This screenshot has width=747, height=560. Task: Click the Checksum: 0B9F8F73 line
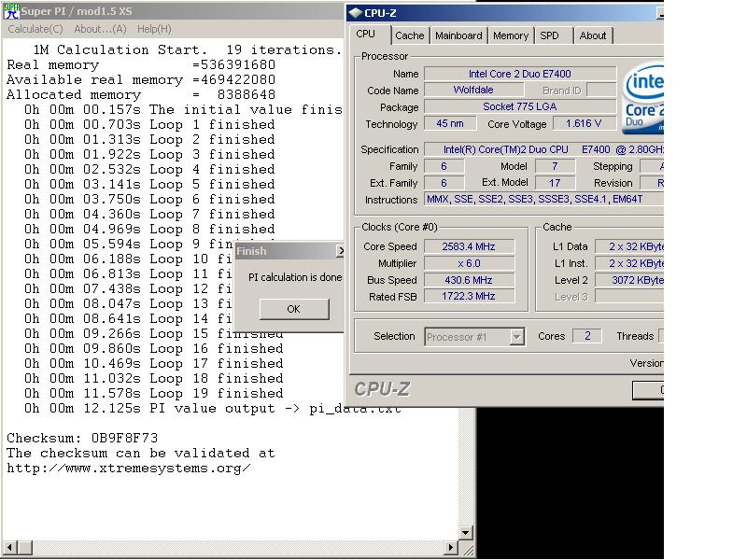82,438
